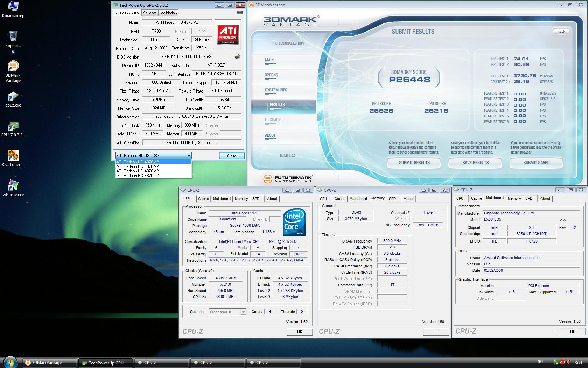Click OK in the Memory CPU-Z window

(x=436, y=332)
